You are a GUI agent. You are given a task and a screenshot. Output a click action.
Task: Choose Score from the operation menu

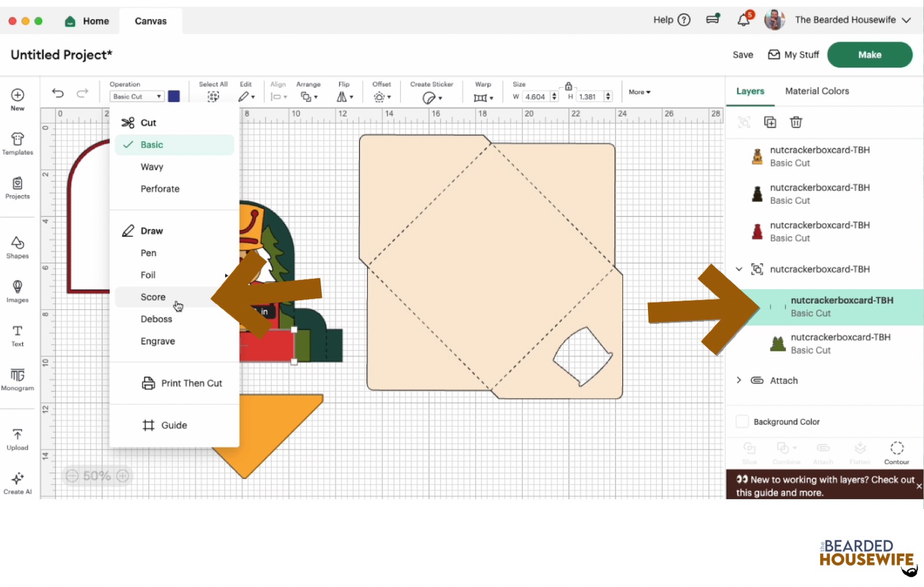(153, 297)
